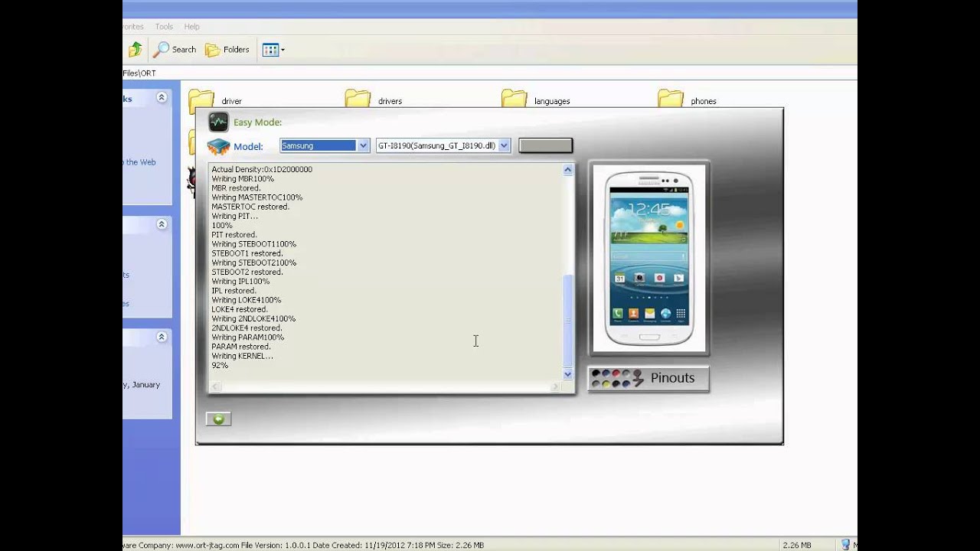
Task: Click 'Writing STEBOOT1100%' log line
Action: click(254, 244)
